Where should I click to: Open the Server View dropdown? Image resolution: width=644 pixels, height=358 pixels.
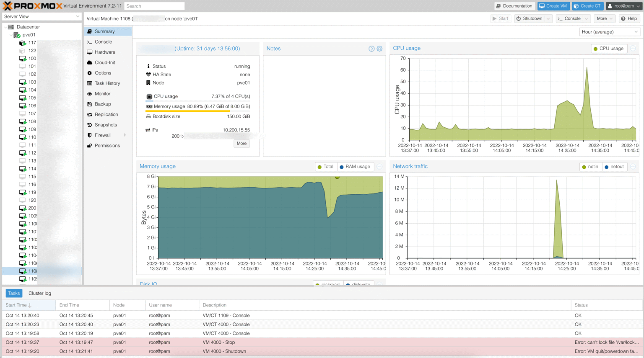click(41, 16)
